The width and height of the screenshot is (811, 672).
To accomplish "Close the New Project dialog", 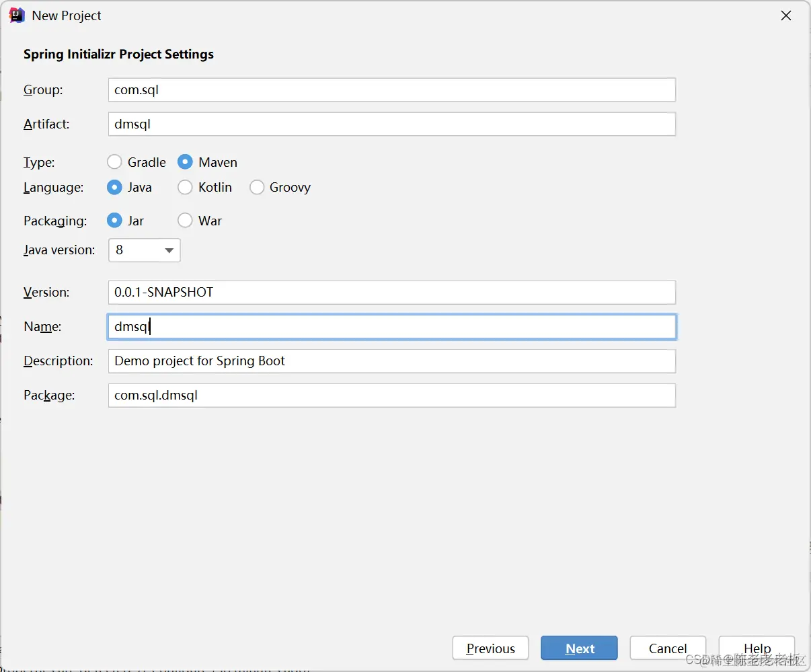I will click(785, 15).
